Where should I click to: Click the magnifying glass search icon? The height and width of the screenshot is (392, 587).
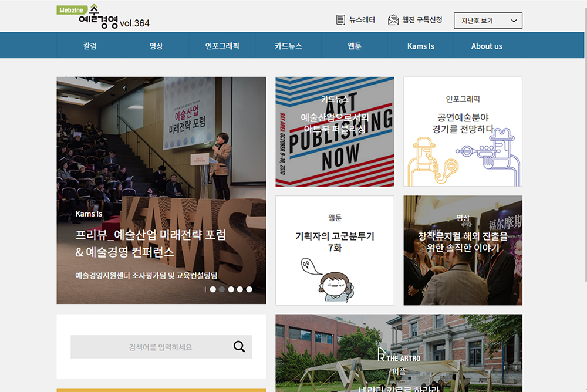pos(239,347)
